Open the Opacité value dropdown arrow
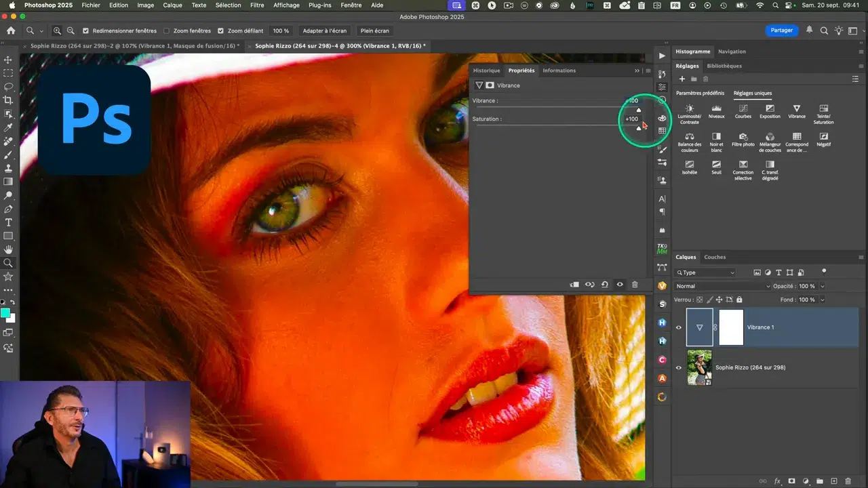Image resolution: width=868 pixels, height=488 pixels. tap(823, 286)
